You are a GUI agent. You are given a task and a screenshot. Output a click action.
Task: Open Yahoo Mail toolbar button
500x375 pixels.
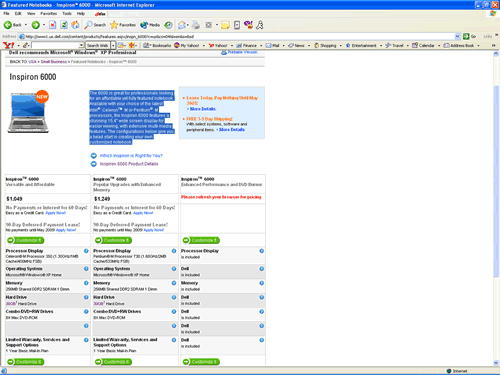pyautogui.click(x=273, y=45)
